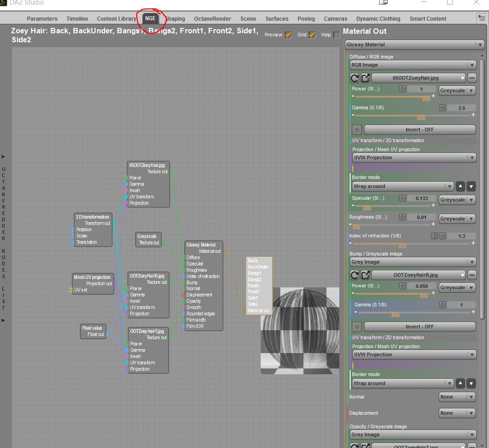Open external editor for OOTZoeyHairB.jpg texture
Screen dimensions: 489x448
click(365, 275)
